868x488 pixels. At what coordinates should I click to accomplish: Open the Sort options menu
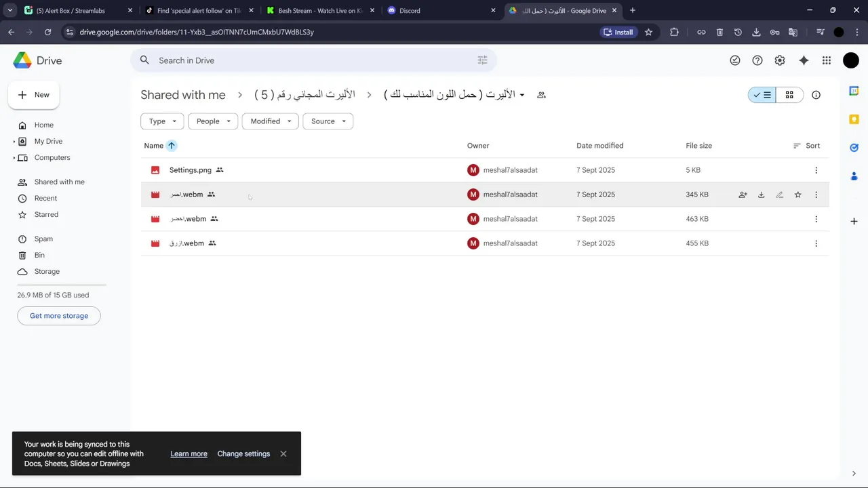click(806, 146)
